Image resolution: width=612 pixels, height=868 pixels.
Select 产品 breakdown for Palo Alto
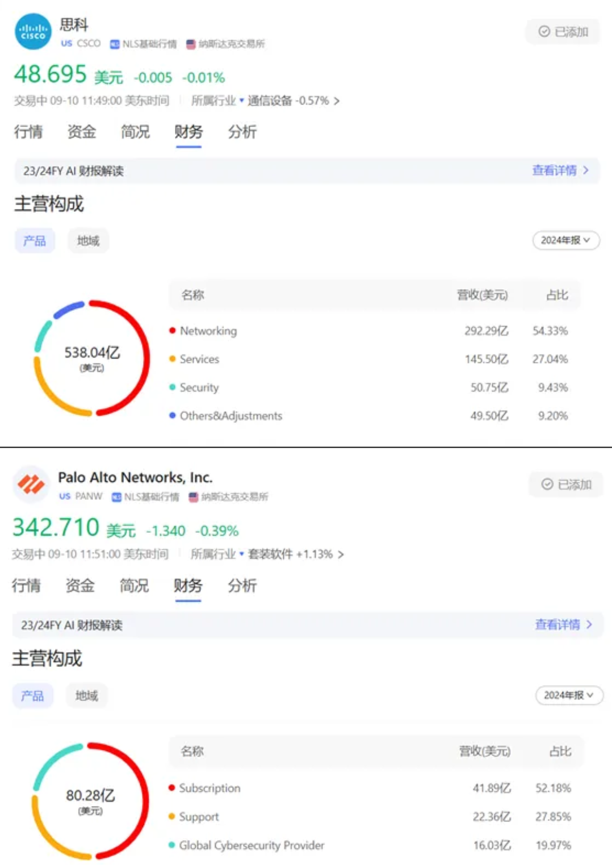tap(32, 696)
